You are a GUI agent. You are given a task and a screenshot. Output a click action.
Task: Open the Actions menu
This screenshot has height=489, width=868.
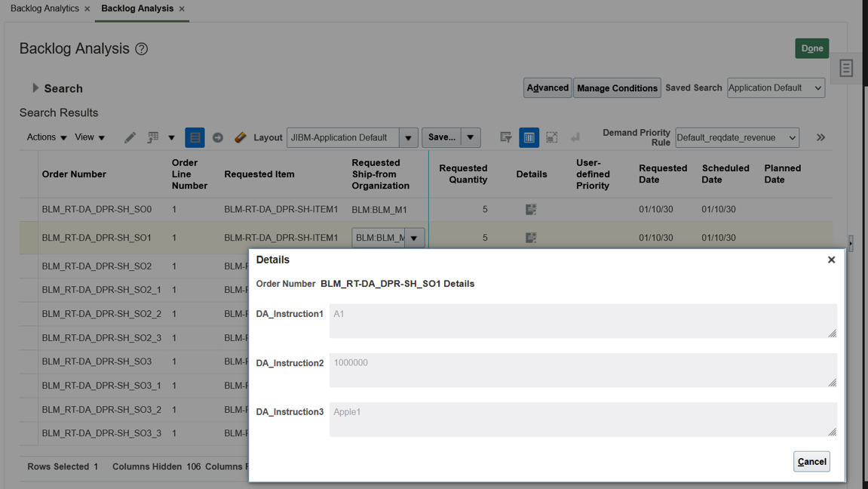pyautogui.click(x=47, y=137)
